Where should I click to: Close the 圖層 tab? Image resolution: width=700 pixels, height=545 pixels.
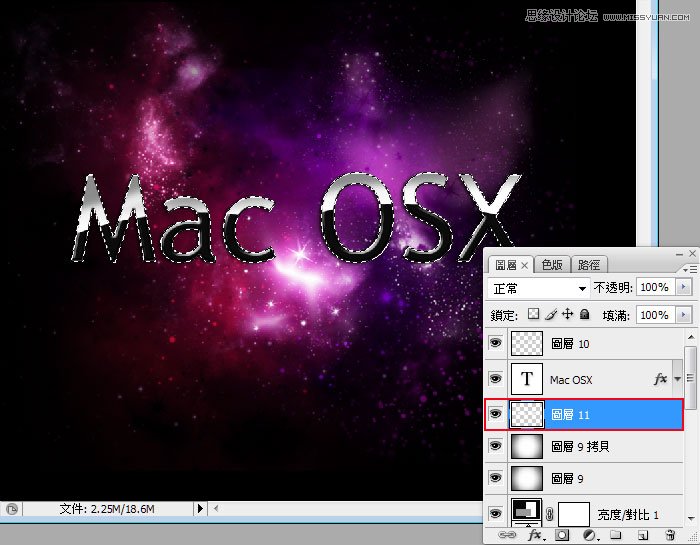(x=525, y=266)
